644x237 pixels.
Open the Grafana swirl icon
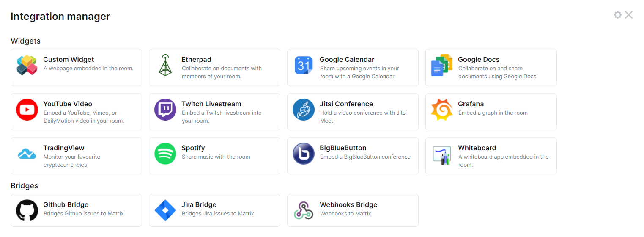442,110
